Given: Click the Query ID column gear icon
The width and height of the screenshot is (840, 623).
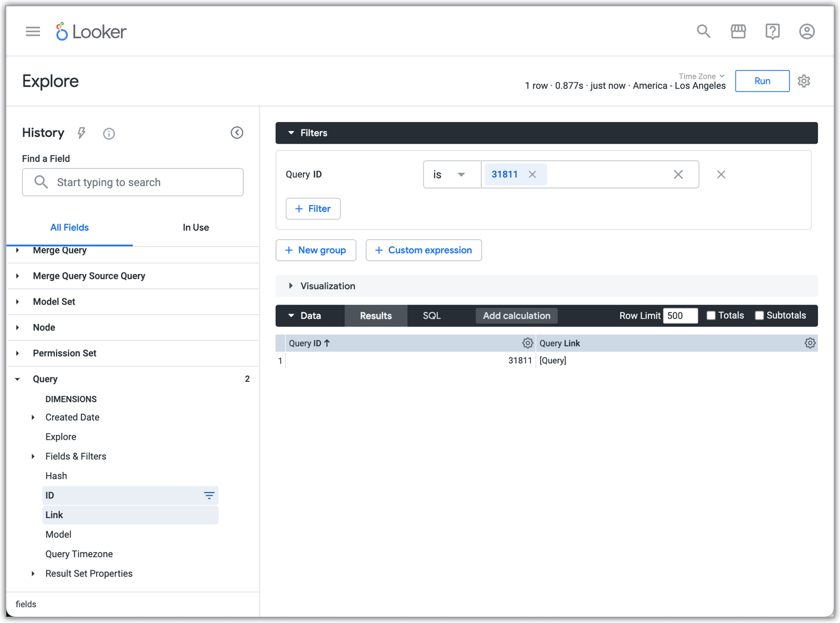Looking at the screenshot, I should click(527, 343).
